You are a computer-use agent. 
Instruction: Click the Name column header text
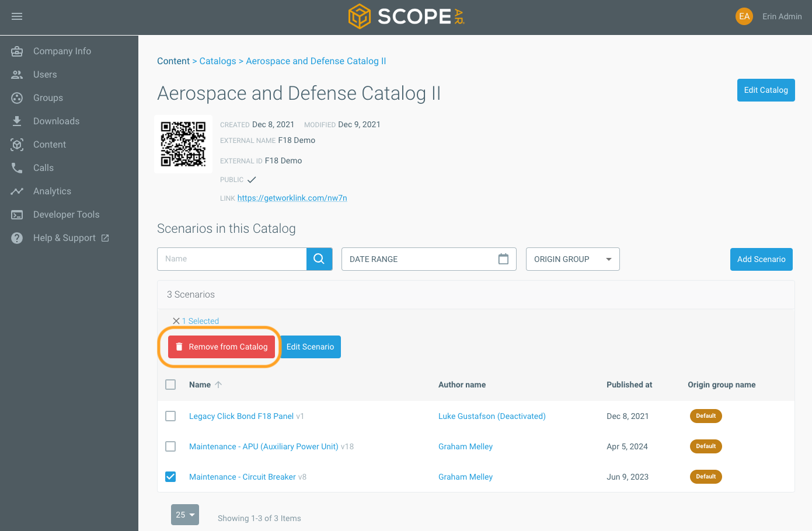pos(200,385)
